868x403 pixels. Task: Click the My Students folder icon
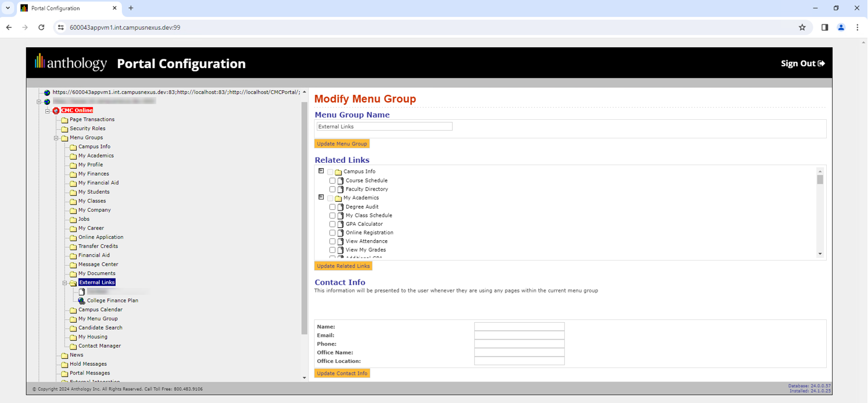click(x=73, y=192)
